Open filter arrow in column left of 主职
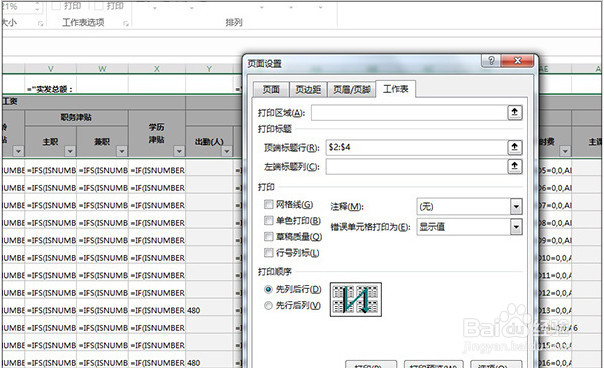Image resolution: width=604 pixels, height=368 pixels. click(x=18, y=151)
